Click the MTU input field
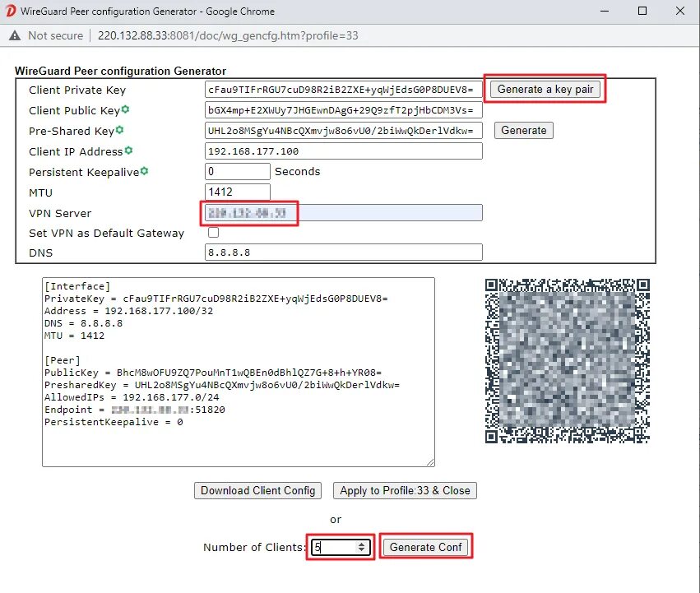The height and width of the screenshot is (593, 700). pos(238,192)
